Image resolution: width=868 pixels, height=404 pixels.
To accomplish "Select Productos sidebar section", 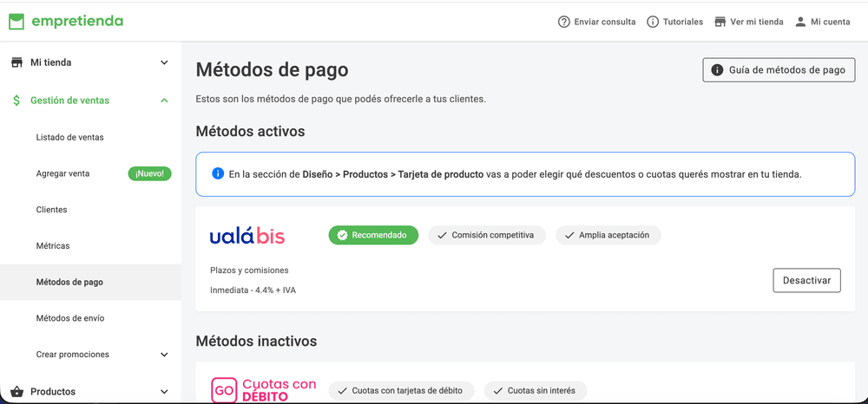I will tap(53, 392).
